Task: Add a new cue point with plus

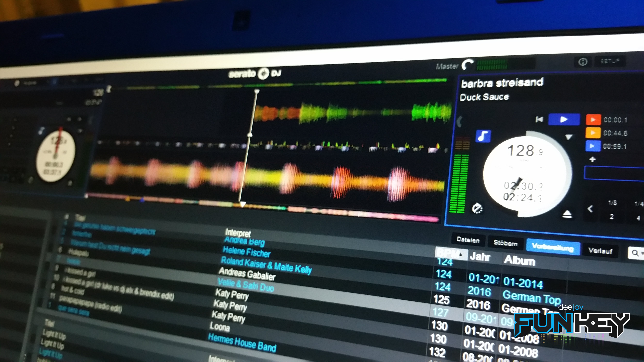Action: (592, 159)
